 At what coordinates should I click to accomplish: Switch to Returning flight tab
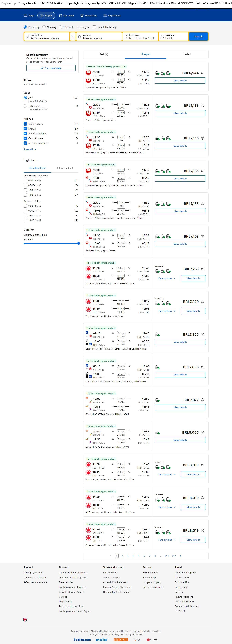coord(65,168)
